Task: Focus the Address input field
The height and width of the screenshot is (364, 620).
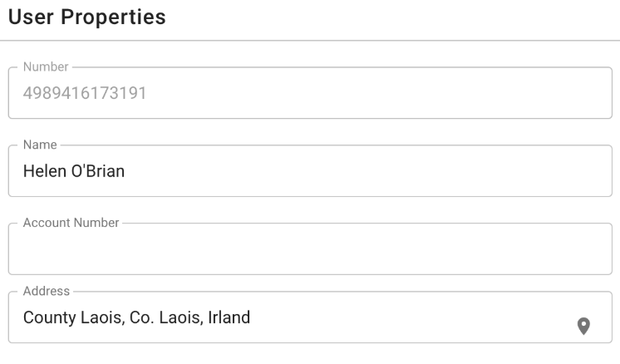Action: [x=310, y=317]
